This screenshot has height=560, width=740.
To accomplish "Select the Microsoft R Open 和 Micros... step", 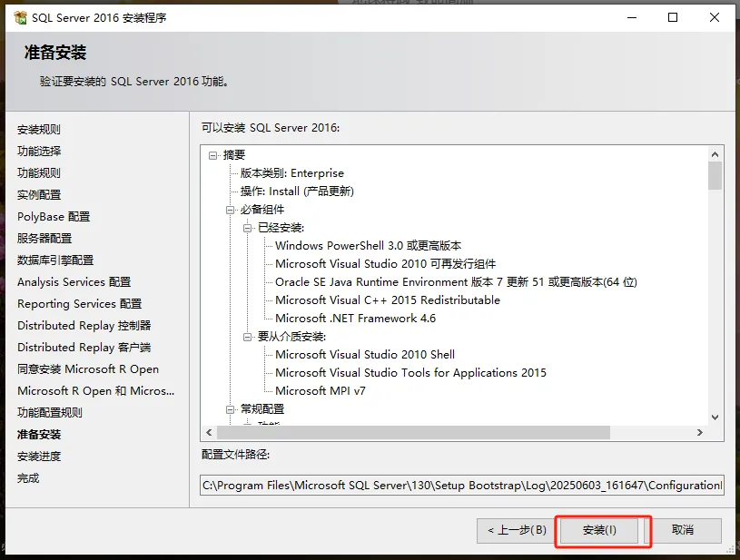I will [x=96, y=390].
